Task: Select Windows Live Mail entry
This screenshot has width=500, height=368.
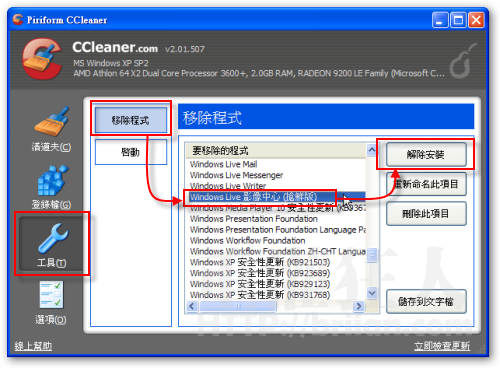Action: pyautogui.click(x=223, y=164)
